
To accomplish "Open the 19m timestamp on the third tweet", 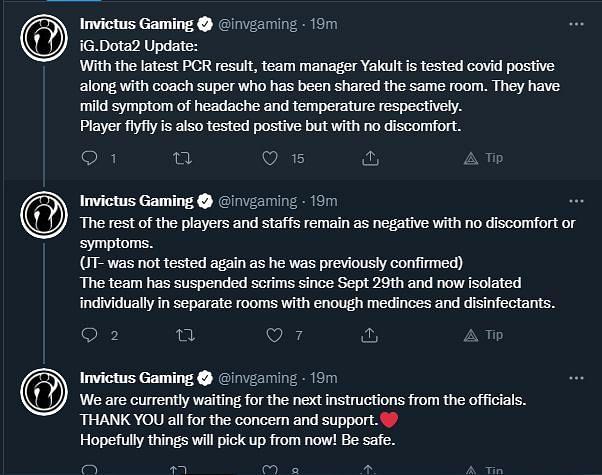I will (x=324, y=378).
